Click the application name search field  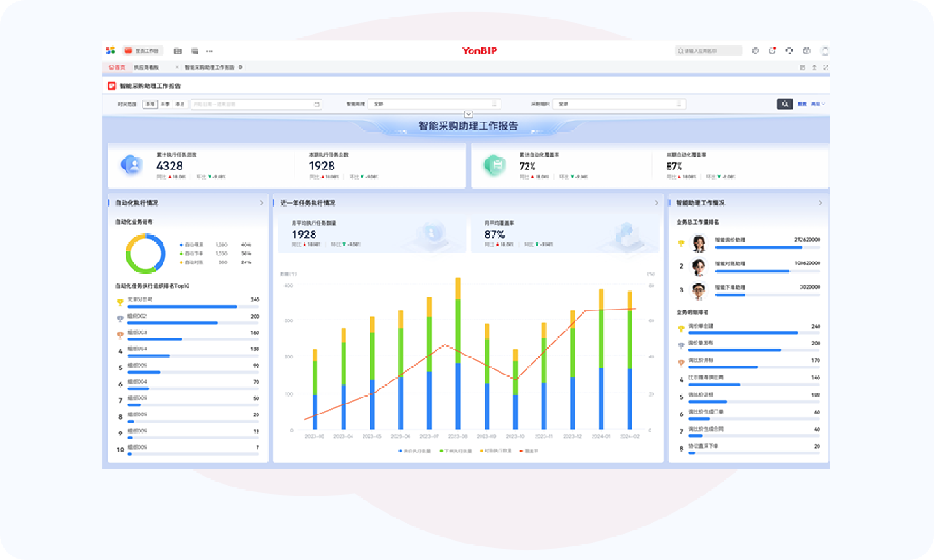(x=709, y=51)
